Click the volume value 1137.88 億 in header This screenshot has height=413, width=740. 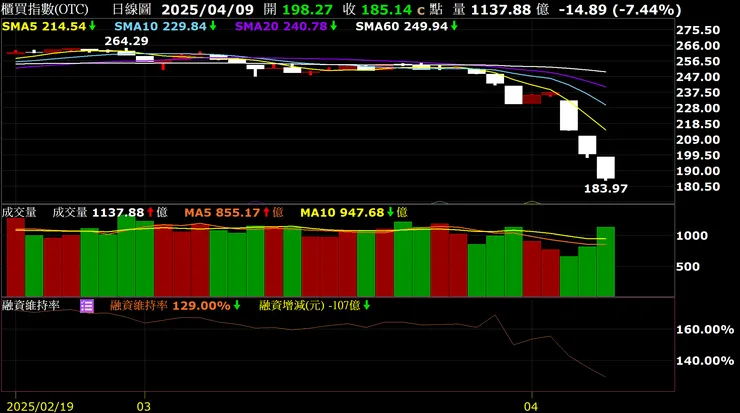[x=510, y=9]
